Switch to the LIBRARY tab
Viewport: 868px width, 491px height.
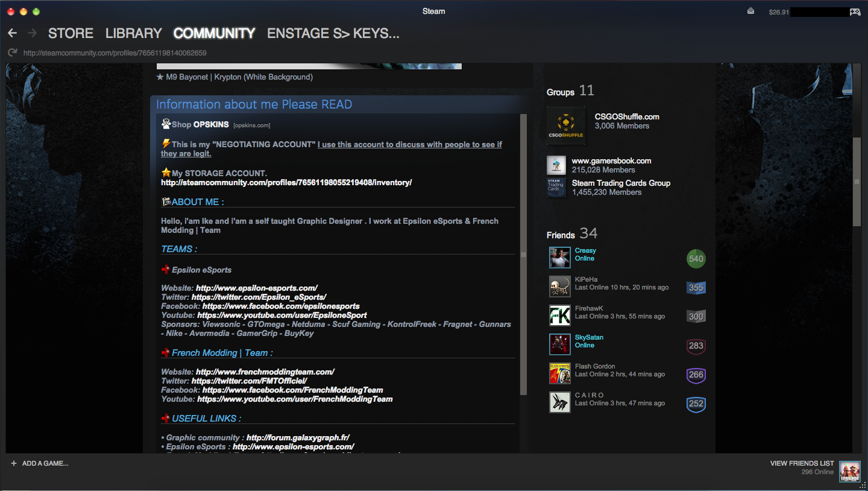click(x=133, y=33)
